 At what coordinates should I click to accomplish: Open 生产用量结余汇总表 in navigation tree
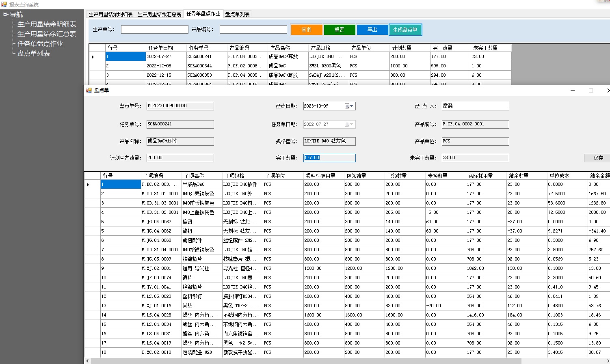47,34
